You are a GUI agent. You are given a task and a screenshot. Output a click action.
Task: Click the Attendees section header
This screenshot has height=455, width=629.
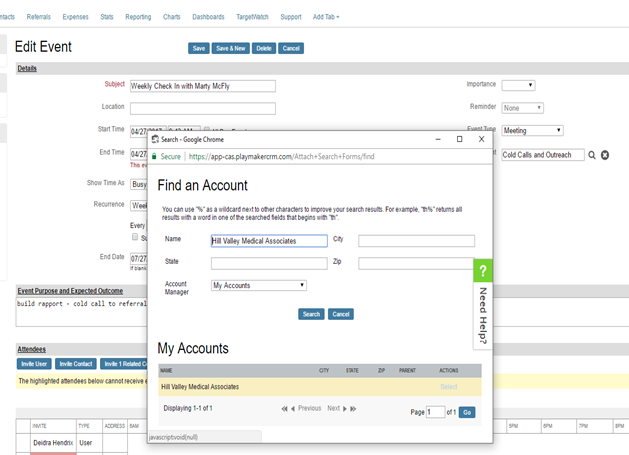[x=31, y=349]
